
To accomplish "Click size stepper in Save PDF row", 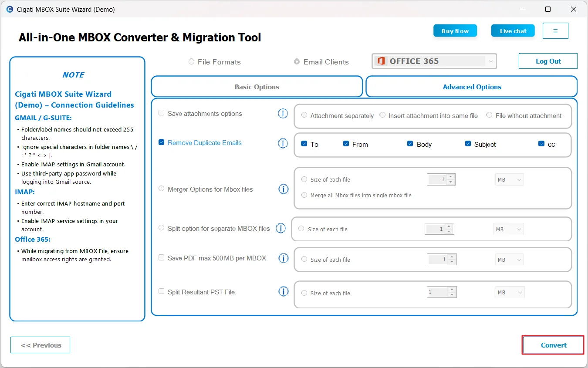I will tap(442, 260).
